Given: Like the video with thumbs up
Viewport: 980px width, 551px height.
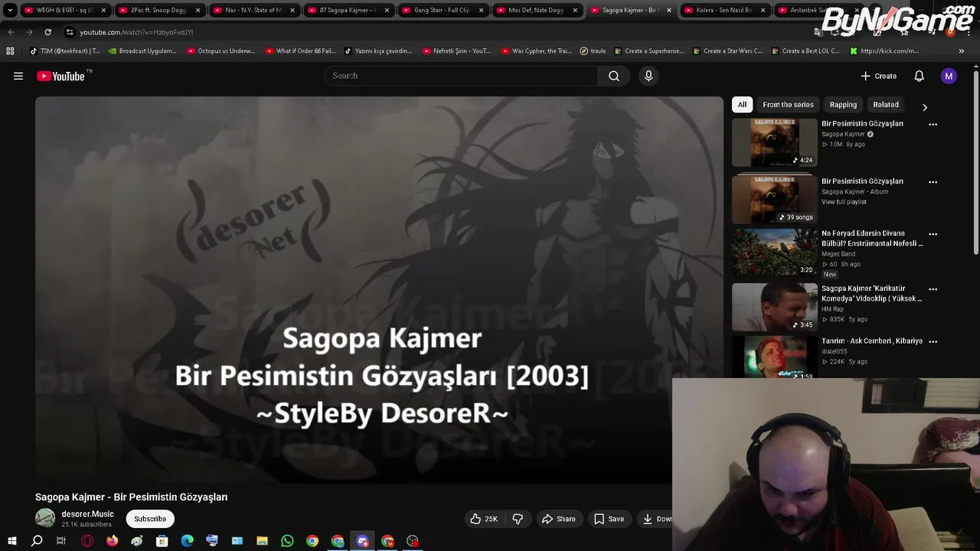Looking at the screenshot, I should (484, 519).
